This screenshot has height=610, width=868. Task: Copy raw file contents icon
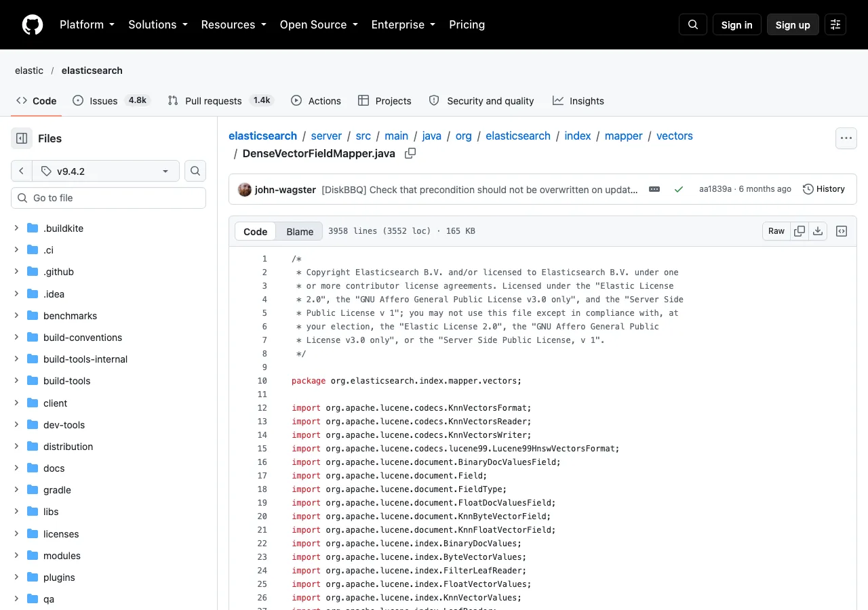[x=800, y=231]
